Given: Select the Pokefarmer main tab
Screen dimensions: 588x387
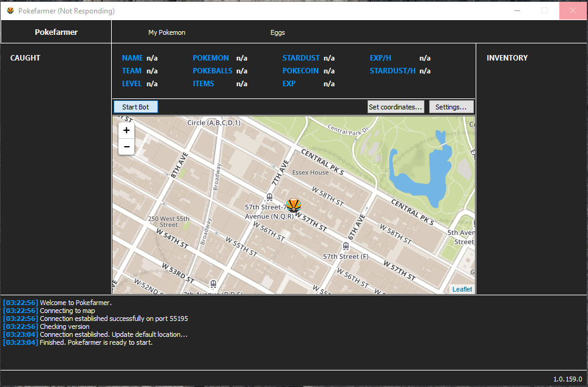Looking at the screenshot, I should pos(56,32).
